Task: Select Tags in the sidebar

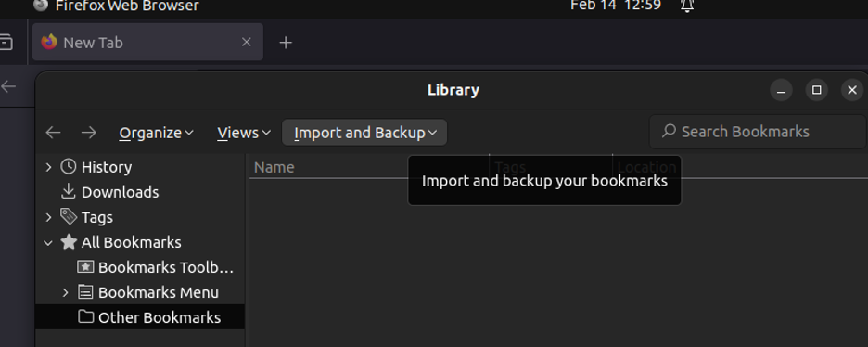Action: click(96, 217)
